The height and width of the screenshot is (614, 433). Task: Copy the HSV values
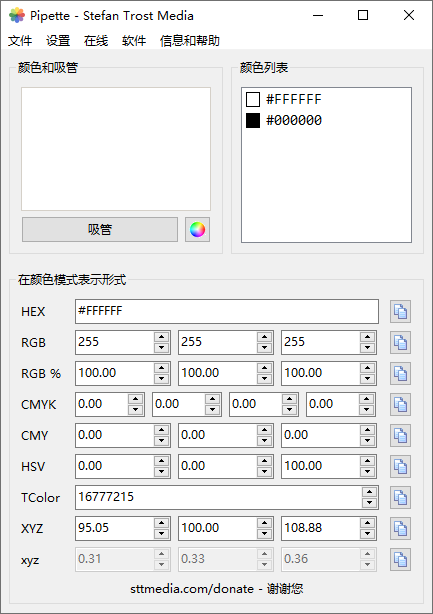click(x=400, y=466)
